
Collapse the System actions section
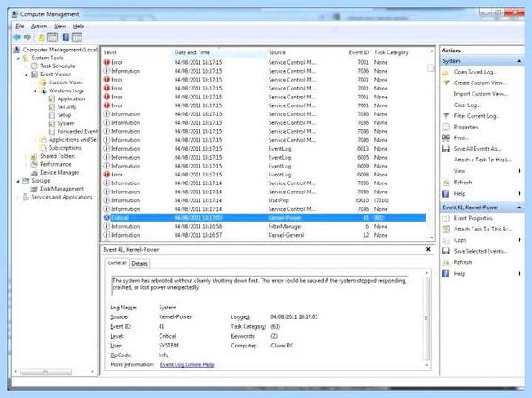coord(519,61)
